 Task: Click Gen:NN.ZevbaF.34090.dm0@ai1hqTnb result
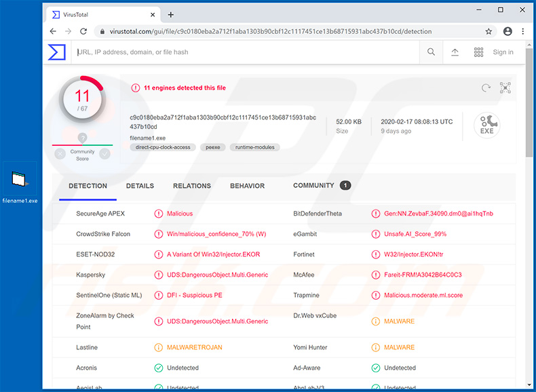[x=438, y=214]
